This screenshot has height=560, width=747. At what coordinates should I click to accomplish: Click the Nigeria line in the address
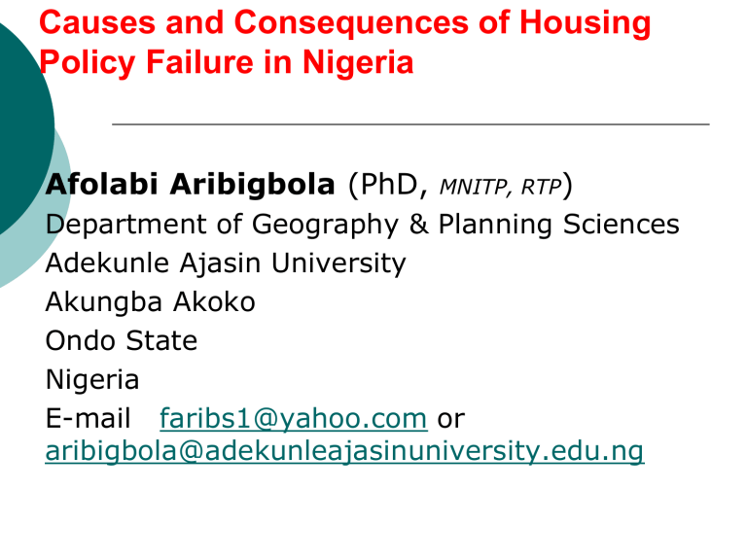pos(92,379)
